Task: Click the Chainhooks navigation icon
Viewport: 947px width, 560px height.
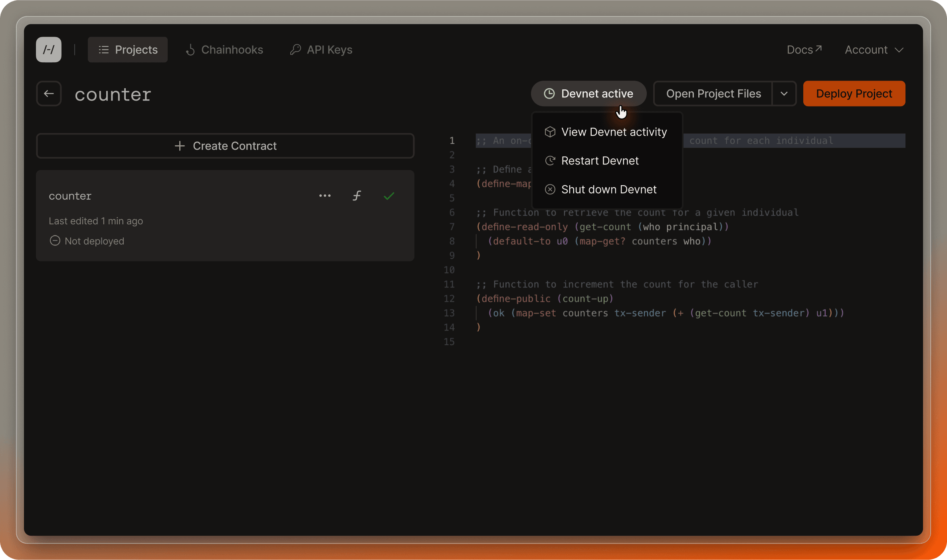Action: [x=191, y=50]
